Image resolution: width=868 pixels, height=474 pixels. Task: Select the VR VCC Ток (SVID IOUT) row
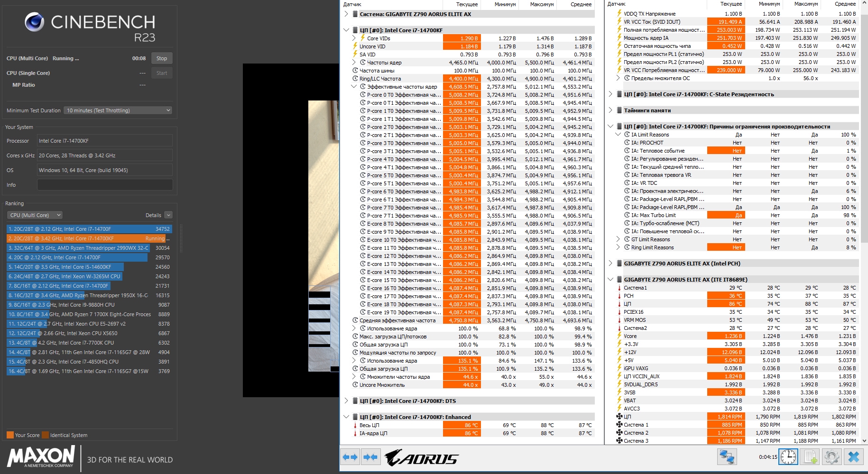(x=732, y=22)
